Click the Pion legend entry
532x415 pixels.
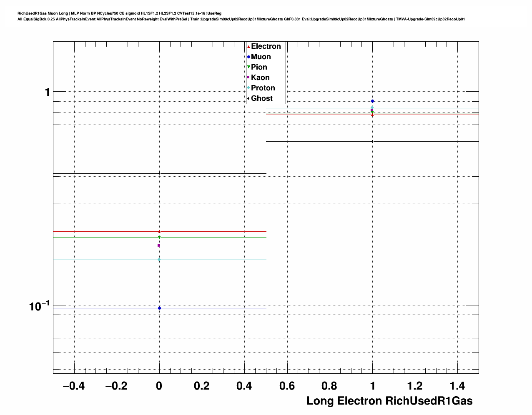(257, 67)
